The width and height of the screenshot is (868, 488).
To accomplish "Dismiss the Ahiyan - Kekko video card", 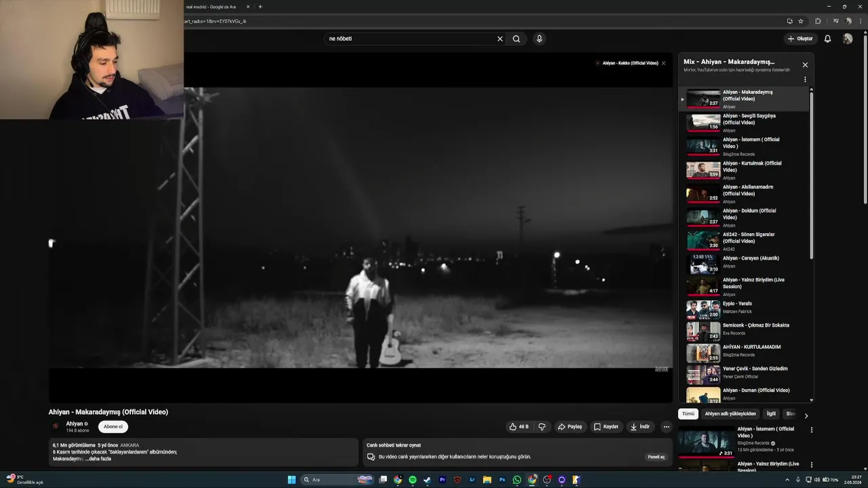I will coord(663,63).
